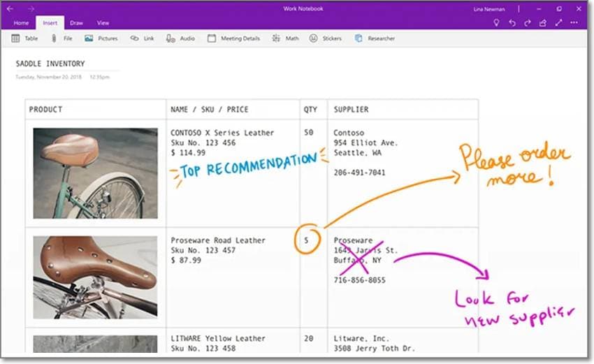Click Sku No. 123 458
Screen dimensions: 594x364
click(203, 348)
